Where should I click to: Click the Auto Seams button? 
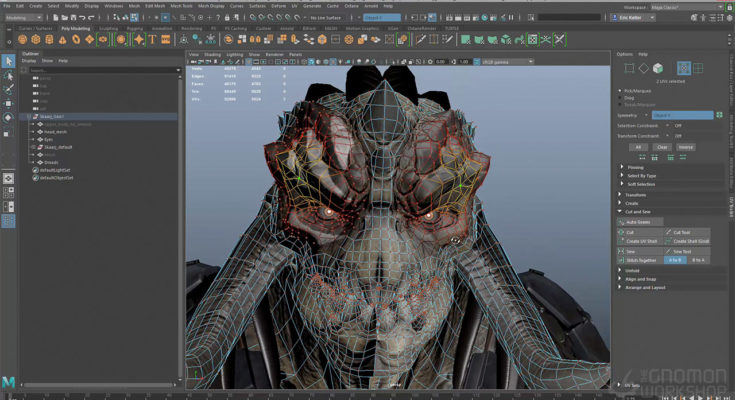(640, 222)
